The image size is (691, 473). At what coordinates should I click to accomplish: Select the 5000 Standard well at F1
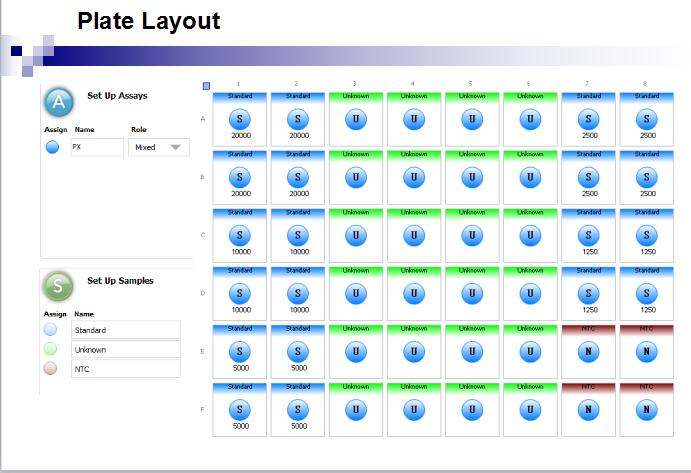coord(240,409)
